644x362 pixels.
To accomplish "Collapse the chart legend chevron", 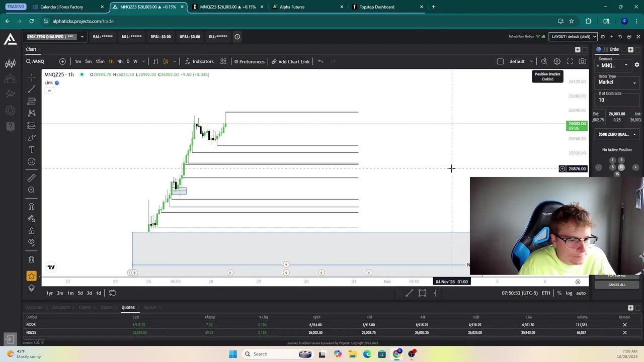I will [49, 90].
